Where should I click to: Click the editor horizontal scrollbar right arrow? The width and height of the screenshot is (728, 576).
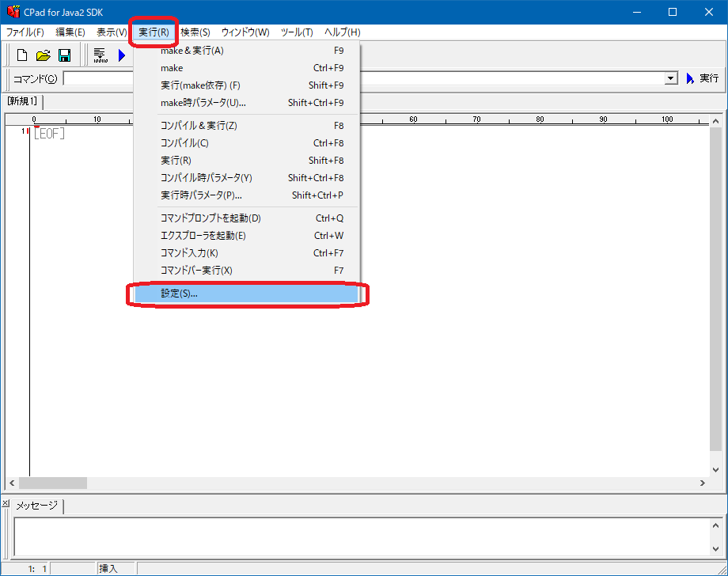pyautogui.click(x=703, y=483)
